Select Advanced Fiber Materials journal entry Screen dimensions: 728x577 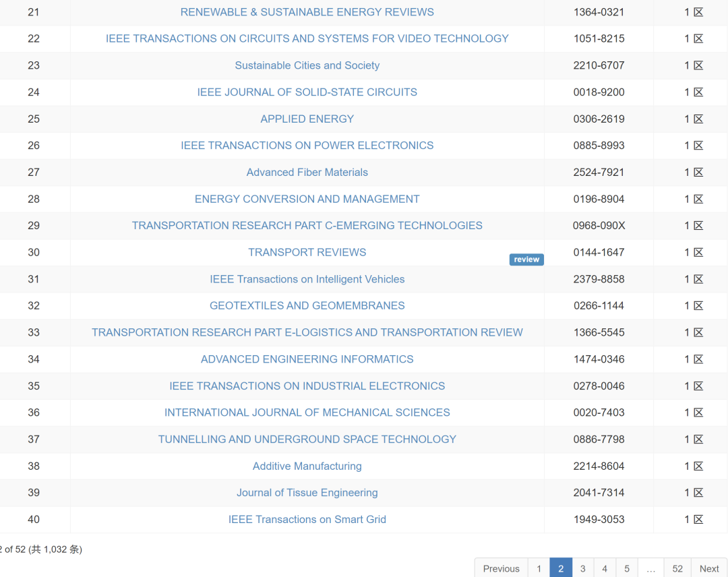pos(307,172)
